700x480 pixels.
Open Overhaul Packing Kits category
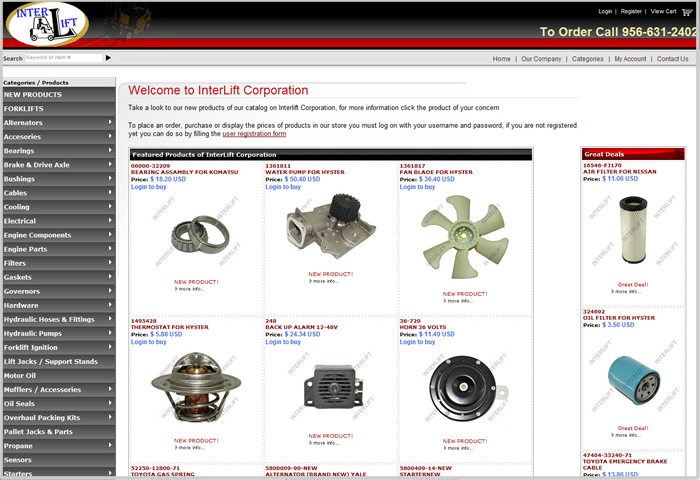point(58,418)
